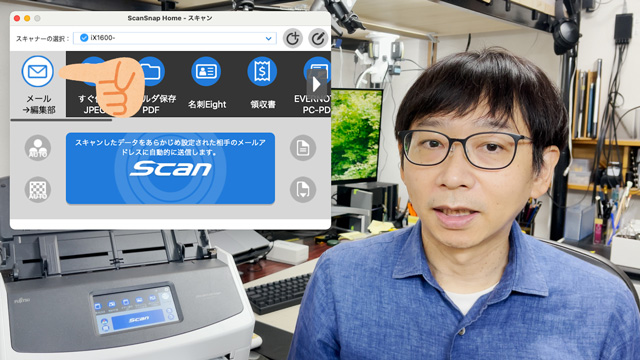This screenshot has width=640, height=360.
Task: Change the scanning side document icon
Action: [x=303, y=148]
